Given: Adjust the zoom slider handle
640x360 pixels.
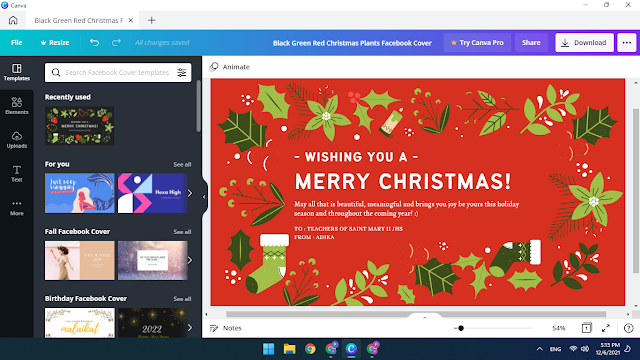Looking at the screenshot, I should [x=461, y=328].
